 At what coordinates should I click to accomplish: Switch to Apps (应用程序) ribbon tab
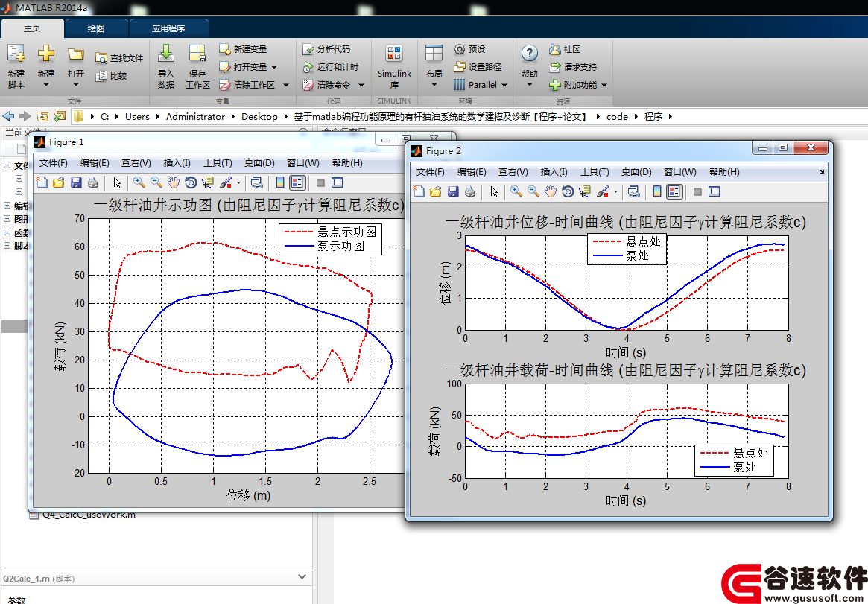168,28
